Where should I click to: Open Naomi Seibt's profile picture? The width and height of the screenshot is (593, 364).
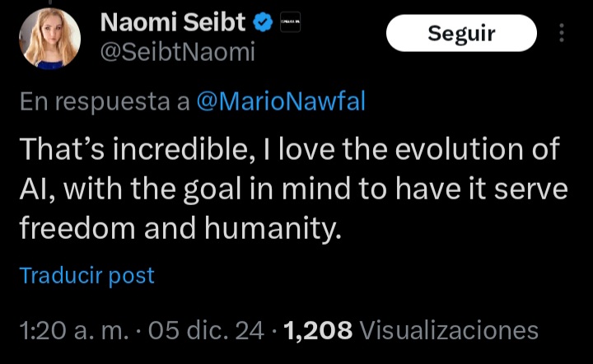click(49, 39)
